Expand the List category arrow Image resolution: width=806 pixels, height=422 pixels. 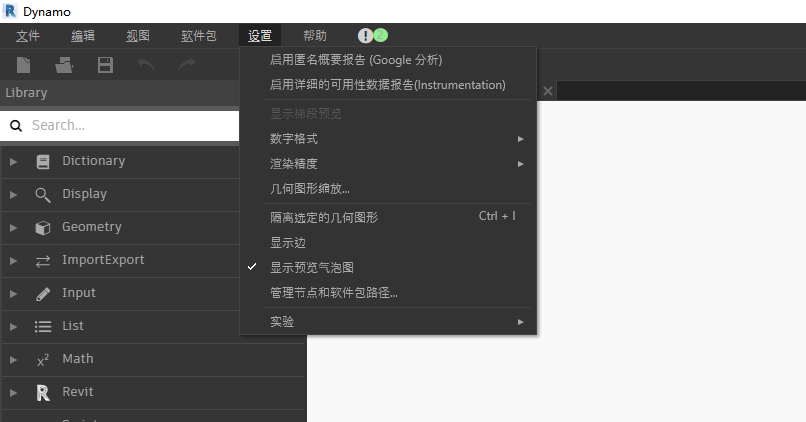(13, 327)
